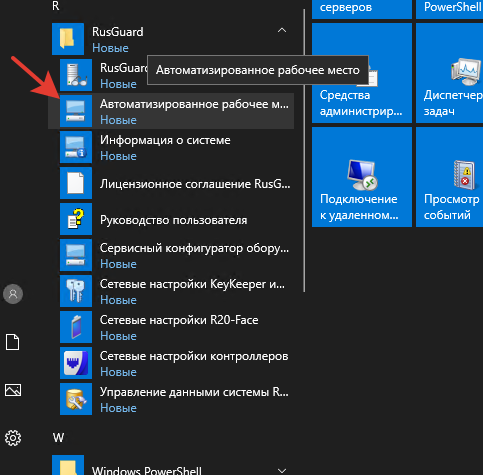
Task: Open Подключение к удаленному рабочему столу tile
Action: click(x=362, y=177)
